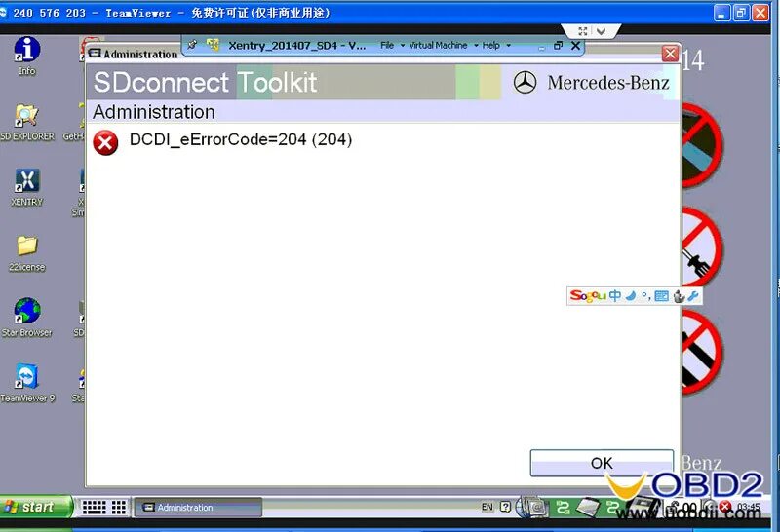This screenshot has height=532, width=780.
Task: Click the Start button
Action: click(x=35, y=507)
